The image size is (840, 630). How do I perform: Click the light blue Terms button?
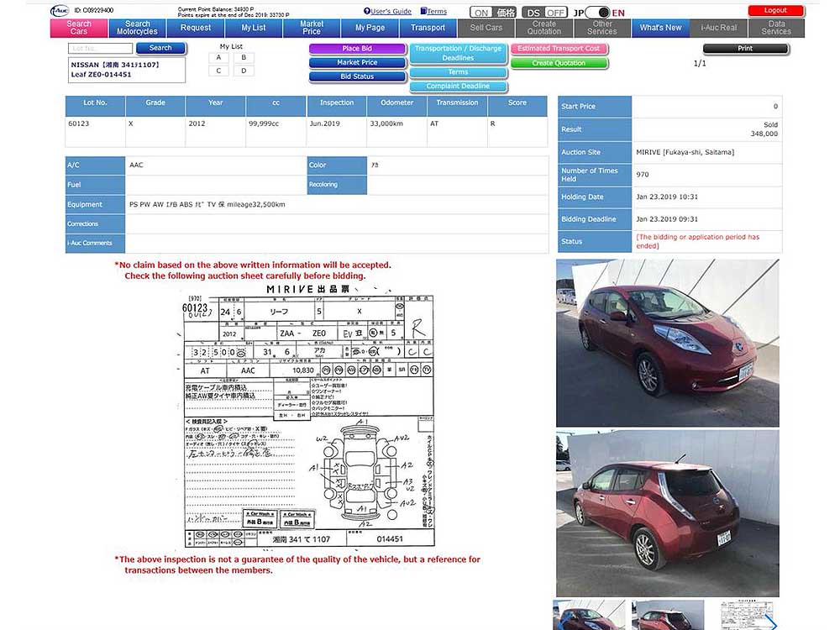coord(458,72)
